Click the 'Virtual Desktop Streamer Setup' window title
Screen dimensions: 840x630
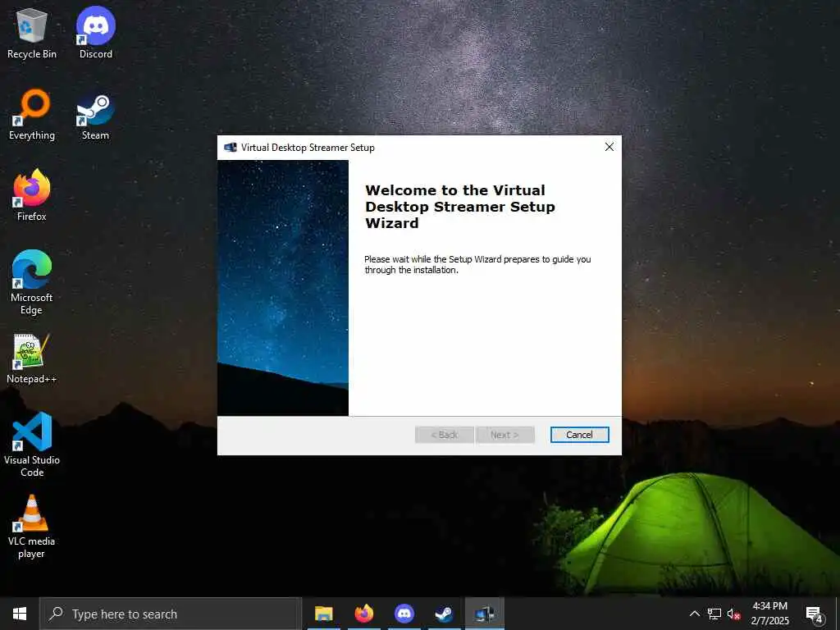coord(308,148)
